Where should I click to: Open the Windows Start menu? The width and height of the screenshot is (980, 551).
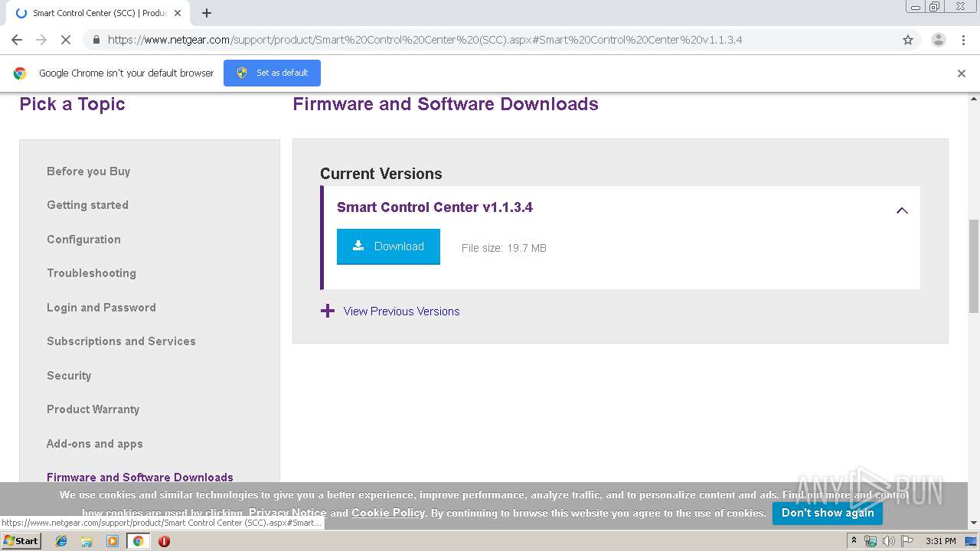(21, 541)
